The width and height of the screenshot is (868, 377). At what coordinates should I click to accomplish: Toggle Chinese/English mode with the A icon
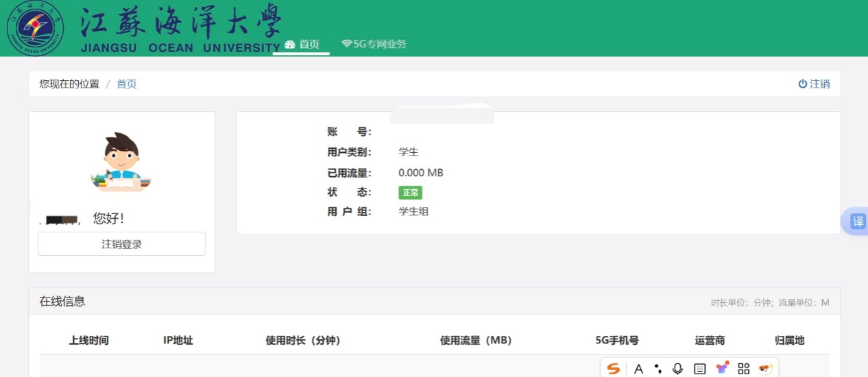click(x=638, y=369)
